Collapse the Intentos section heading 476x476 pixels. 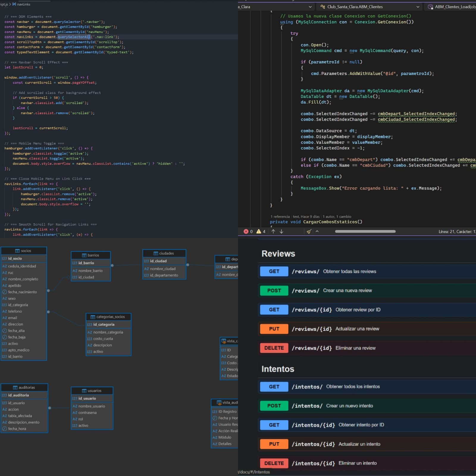278,369
